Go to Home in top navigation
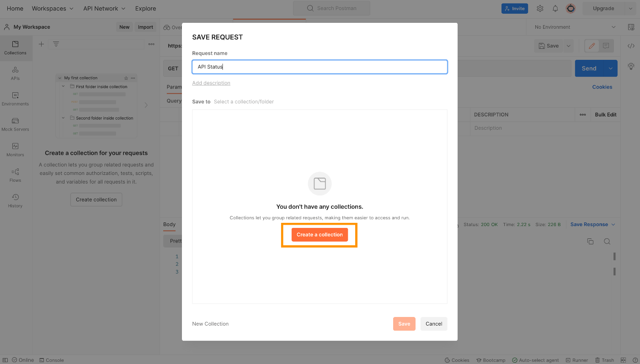640x364 pixels. pyautogui.click(x=15, y=8)
